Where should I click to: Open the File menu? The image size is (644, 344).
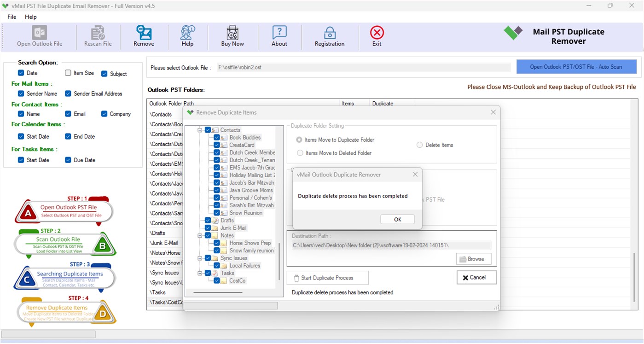11,17
